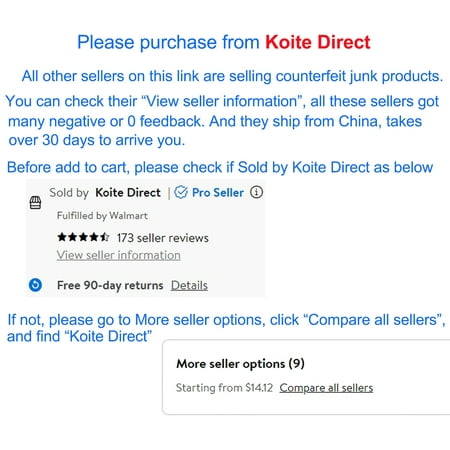Click the Pro Seller checkmark badge
The image size is (450, 450).
point(181,192)
